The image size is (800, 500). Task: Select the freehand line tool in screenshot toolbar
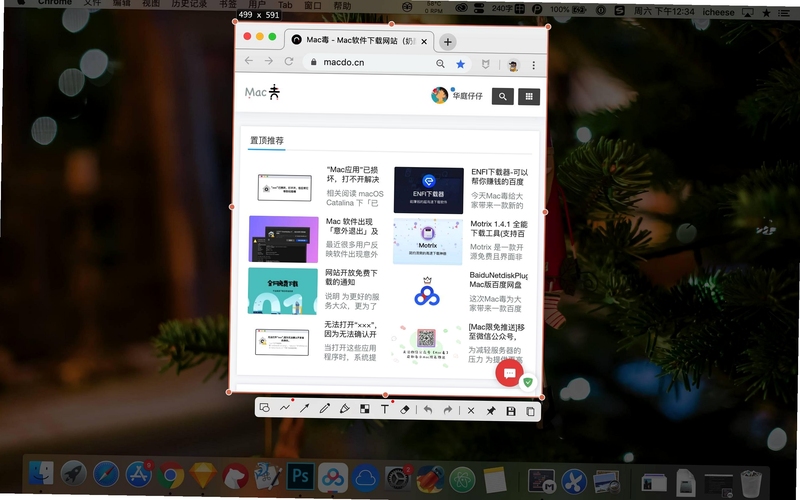coord(285,408)
